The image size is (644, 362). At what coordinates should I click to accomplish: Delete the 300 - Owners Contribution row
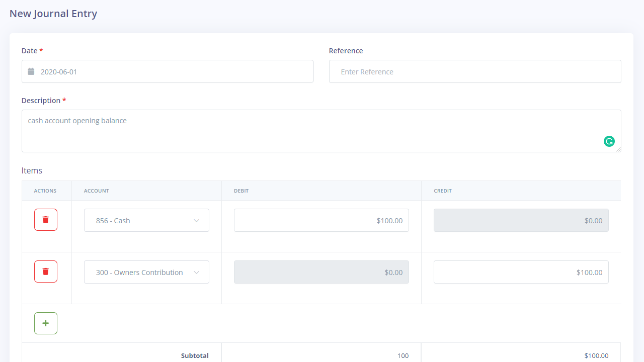pos(46,271)
